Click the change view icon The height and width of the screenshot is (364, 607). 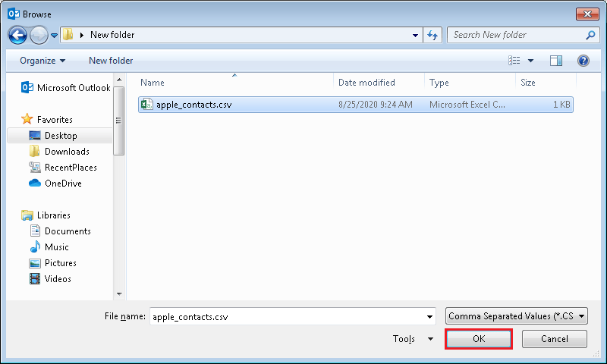(x=514, y=61)
